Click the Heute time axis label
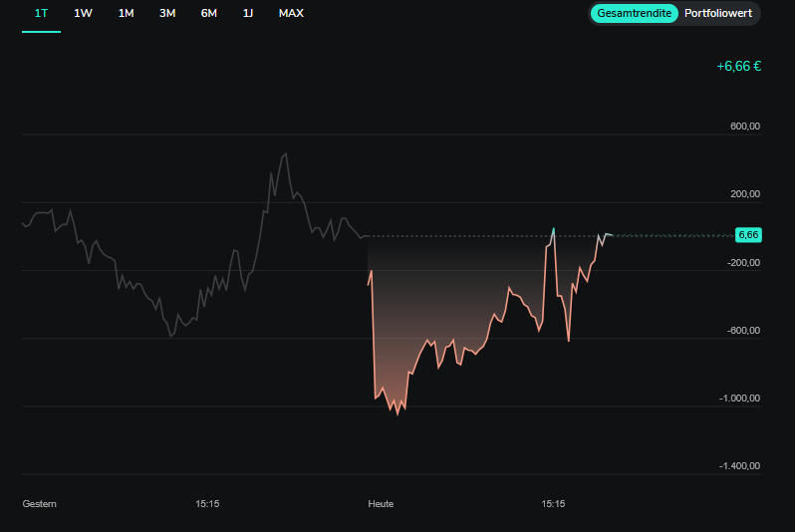Screen dimensions: 795x532 tap(381, 504)
